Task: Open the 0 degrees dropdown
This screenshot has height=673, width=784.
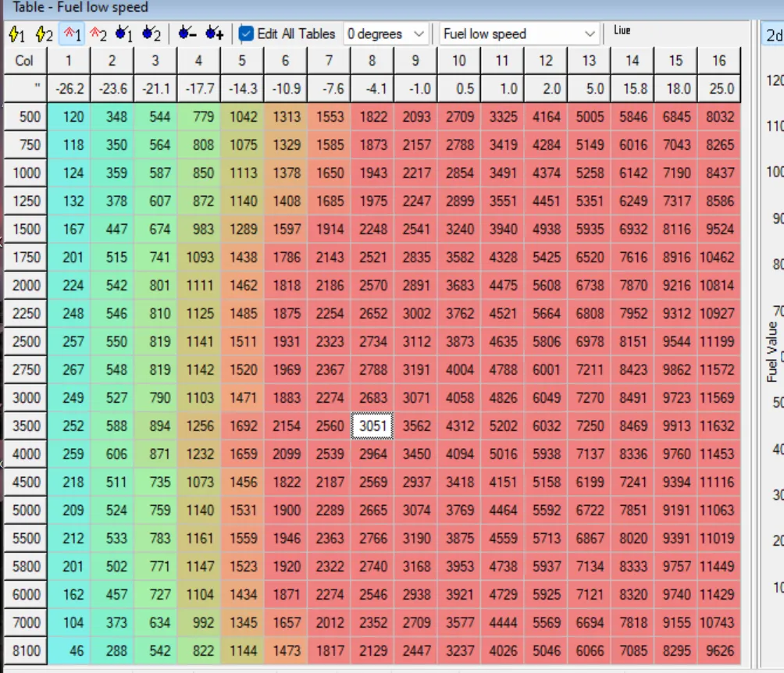Action: pos(386,34)
